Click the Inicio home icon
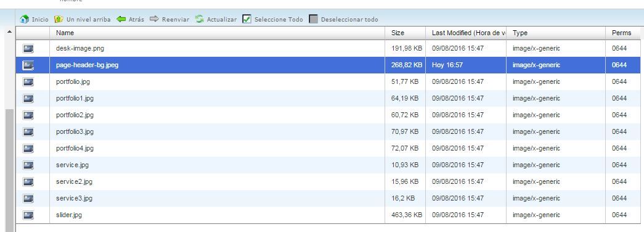The width and height of the screenshot is (644, 232). [x=25, y=19]
